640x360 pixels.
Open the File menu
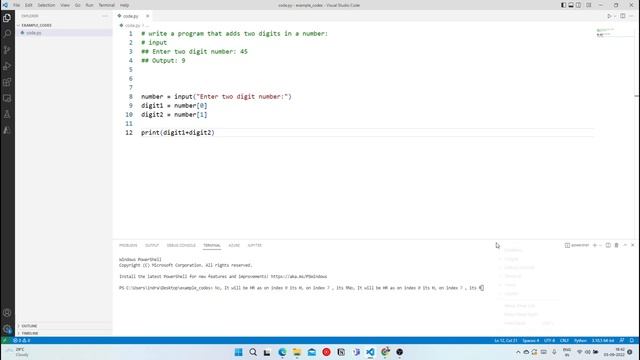tap(16, 5)
